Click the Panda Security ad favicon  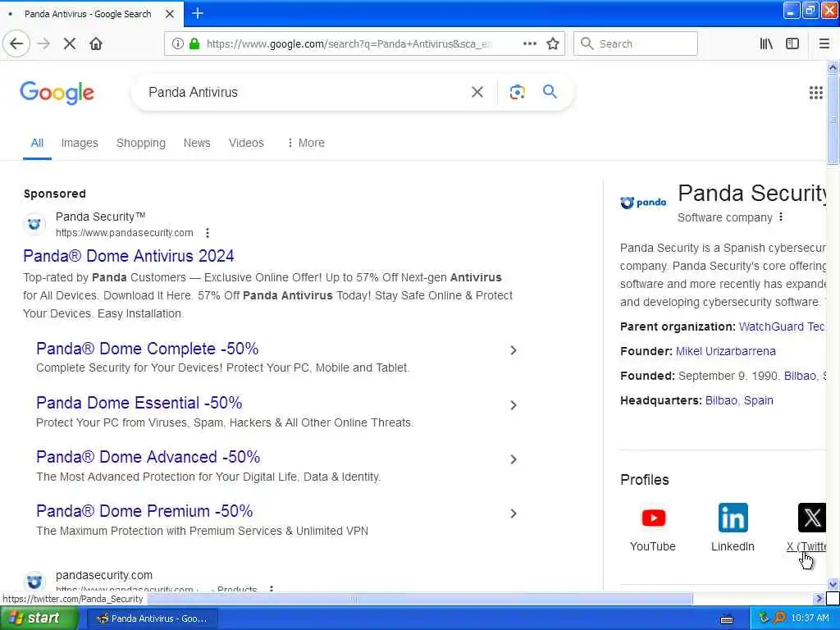(34, 224)
